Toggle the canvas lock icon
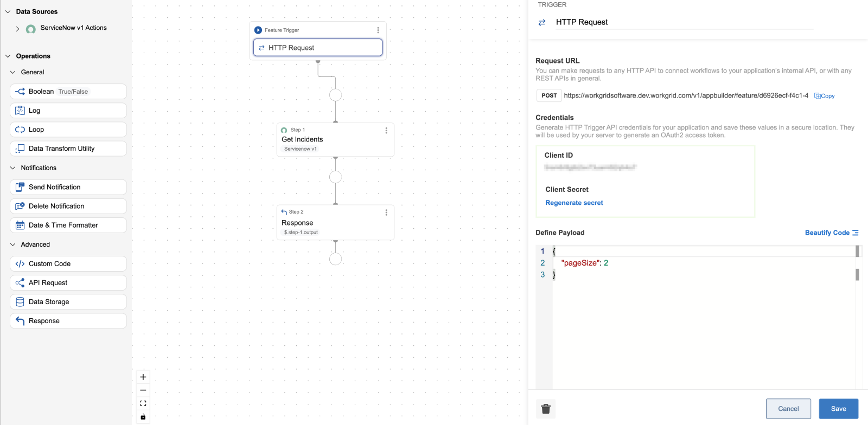868x425 pixels. click(x=143, y=417)
